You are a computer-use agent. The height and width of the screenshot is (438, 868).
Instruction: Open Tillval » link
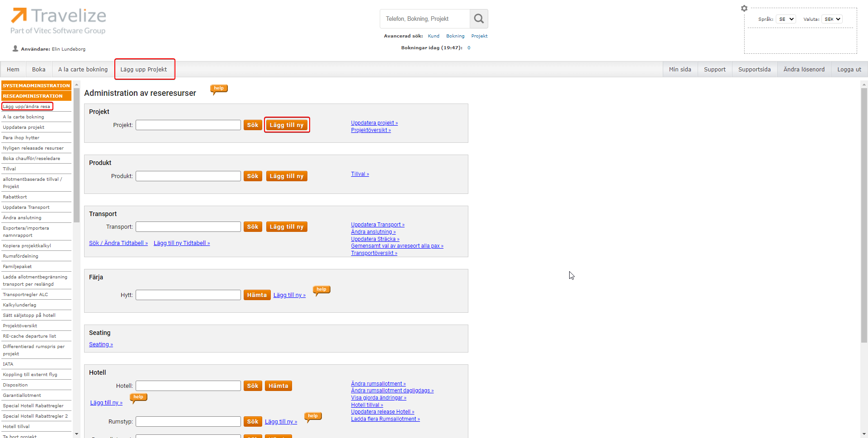360,174
